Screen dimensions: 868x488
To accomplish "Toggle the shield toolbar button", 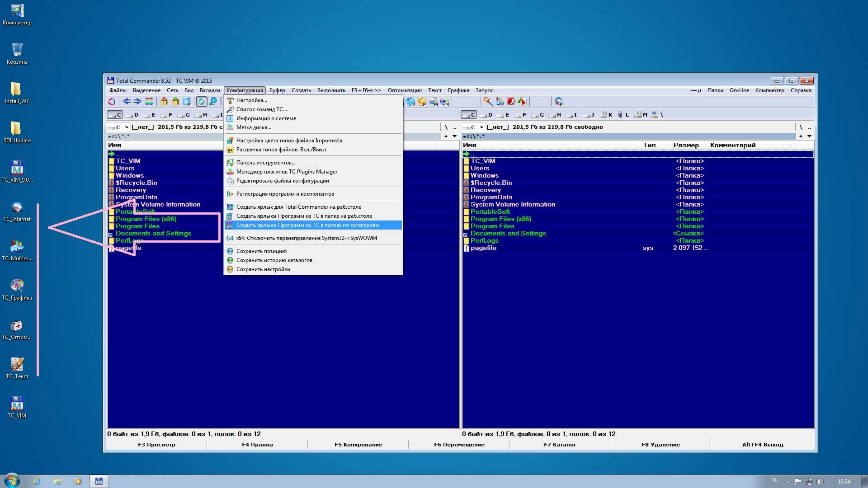I will [202, 102].
